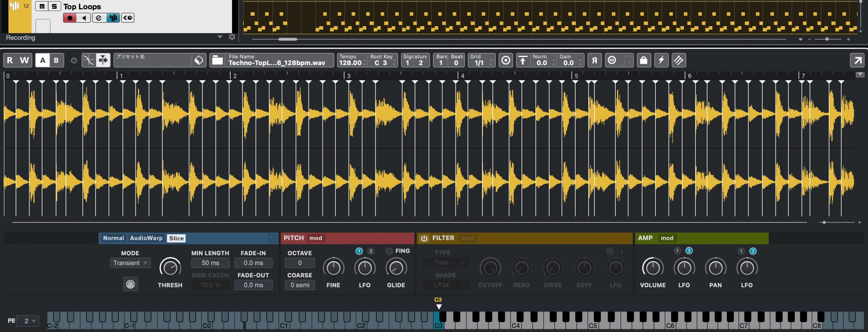Screen dimensions: 868x332
Task: Click the Bars value field
Action: click(x=441, y=63)
